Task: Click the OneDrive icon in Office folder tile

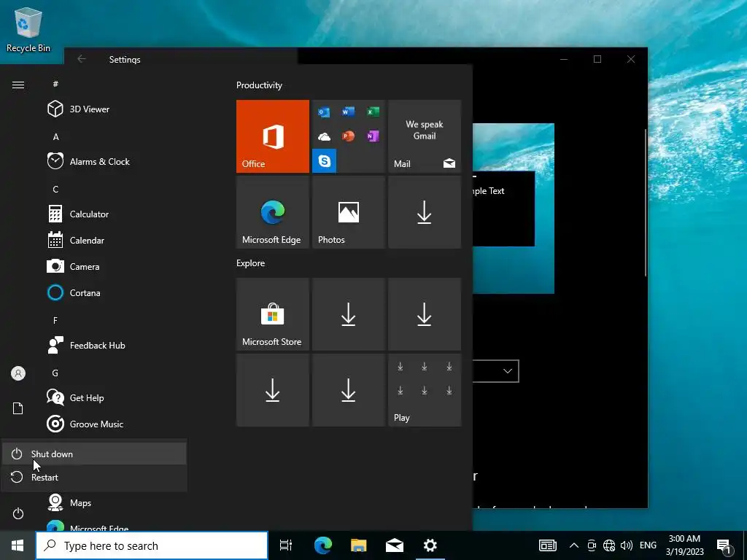Action: 324,137
